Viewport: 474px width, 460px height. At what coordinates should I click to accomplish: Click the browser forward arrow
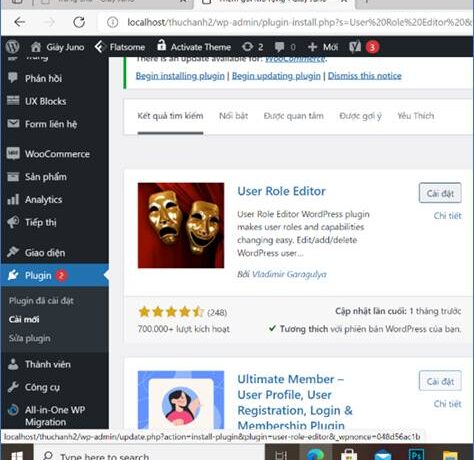(50, 22)
